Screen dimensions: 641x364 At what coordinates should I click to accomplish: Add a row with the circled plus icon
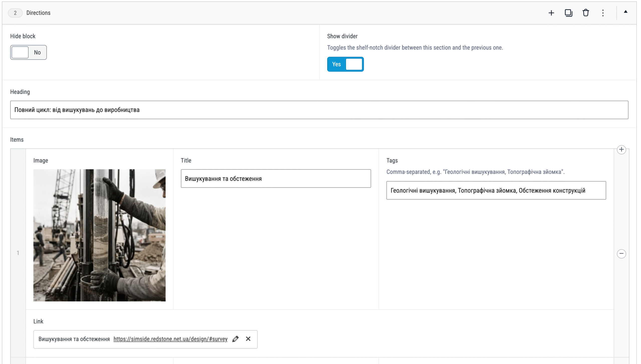621,150
